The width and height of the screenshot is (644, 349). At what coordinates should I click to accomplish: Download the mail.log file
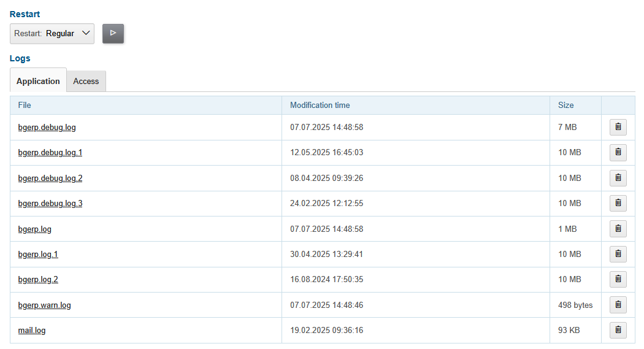[x=32, y=331]
